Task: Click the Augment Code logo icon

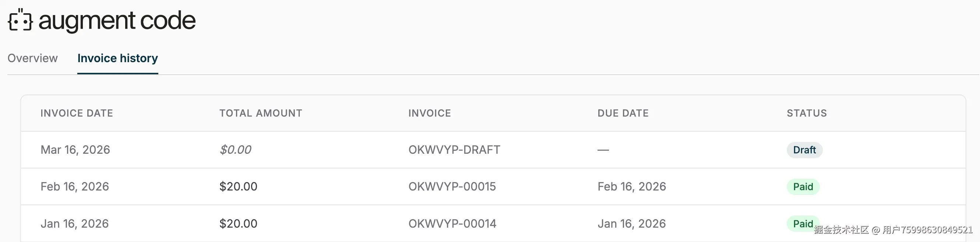Action: tap(20, 20)
